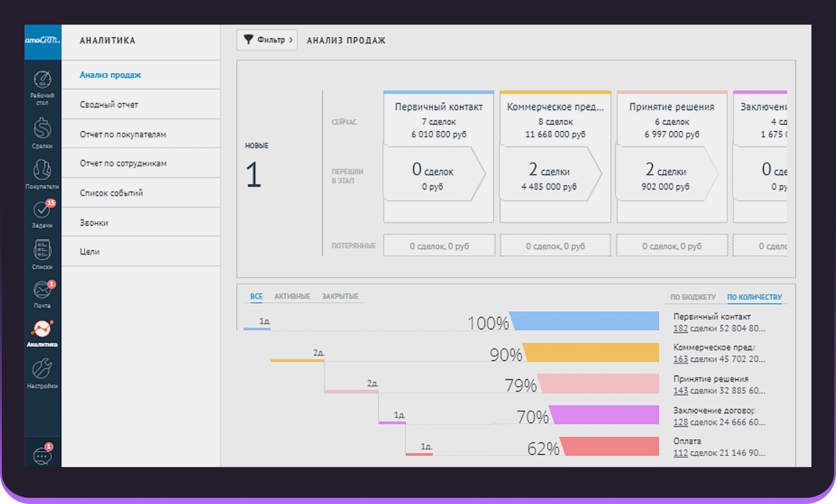This screenshot has width=836, height=504.
Task: Select the Аналитика sidebar icon
Action: pos(42,329)
